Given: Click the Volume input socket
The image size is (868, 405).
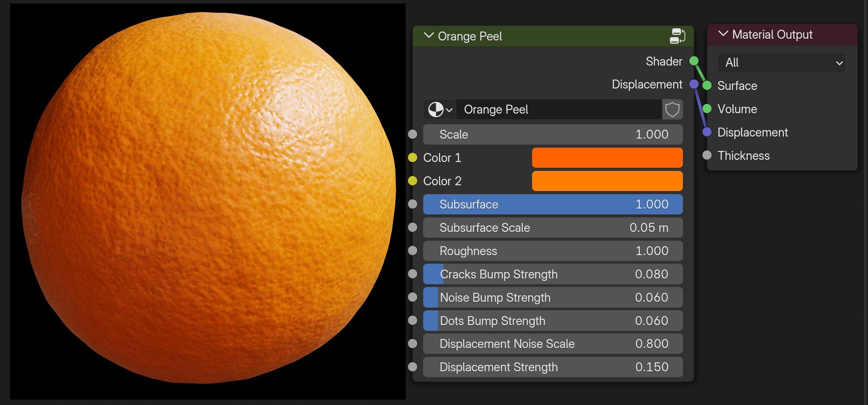Looking at the screenshot, I should point(707,109).
